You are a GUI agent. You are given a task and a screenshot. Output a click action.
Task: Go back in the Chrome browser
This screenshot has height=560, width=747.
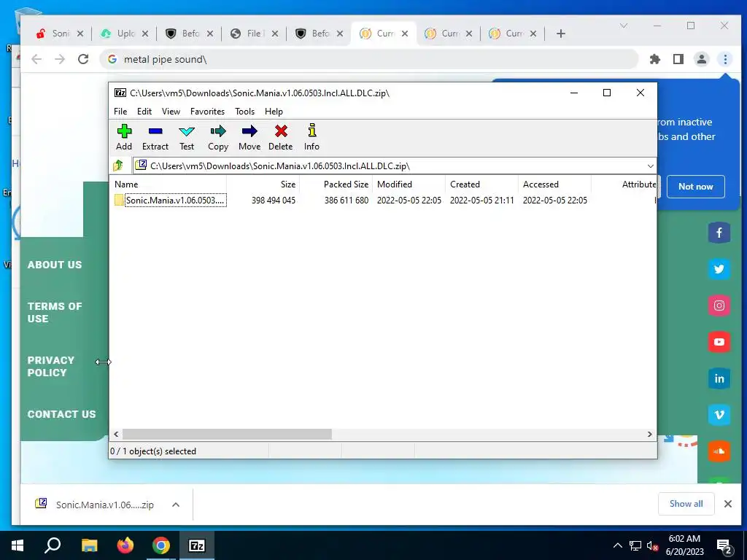click(x=36, y=59)
